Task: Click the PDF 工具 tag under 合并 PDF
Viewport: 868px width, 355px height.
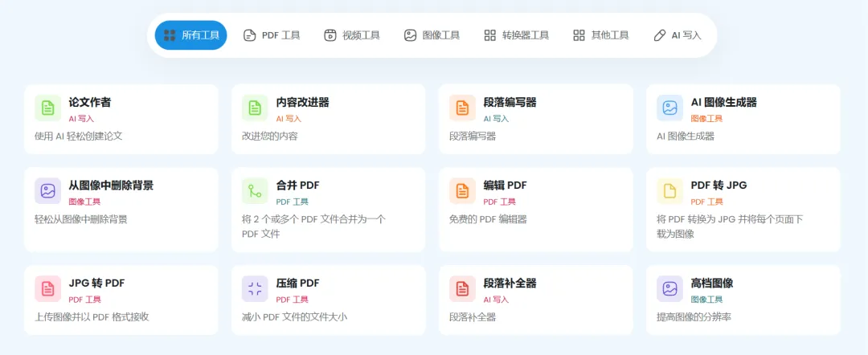Action: click(x=293, y=202)
